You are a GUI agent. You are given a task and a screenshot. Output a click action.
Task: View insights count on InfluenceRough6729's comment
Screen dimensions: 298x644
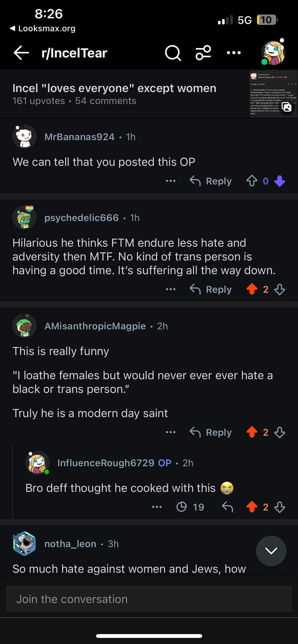(x=190, y=507)
